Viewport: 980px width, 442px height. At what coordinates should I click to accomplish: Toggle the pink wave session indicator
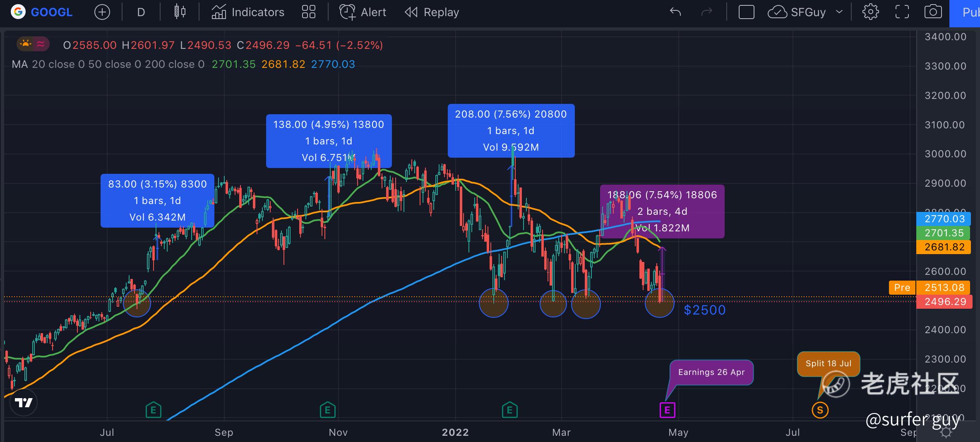[x=41, y=44]
